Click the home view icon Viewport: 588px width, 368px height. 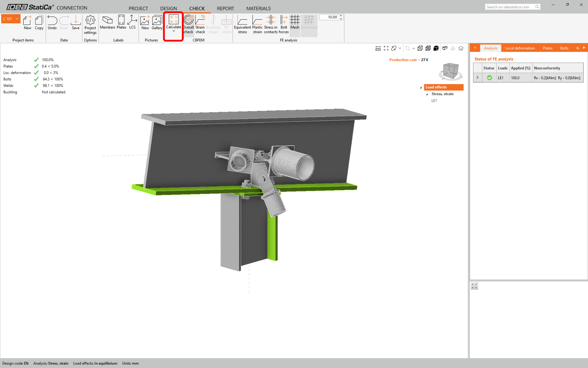coord(461,48)
